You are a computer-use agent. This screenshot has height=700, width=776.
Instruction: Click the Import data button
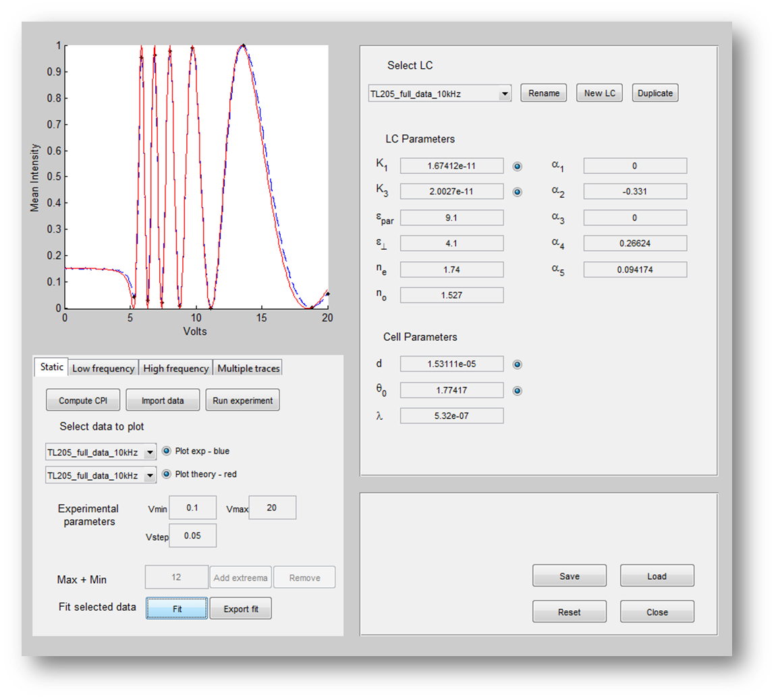click(x=163, y=400)
